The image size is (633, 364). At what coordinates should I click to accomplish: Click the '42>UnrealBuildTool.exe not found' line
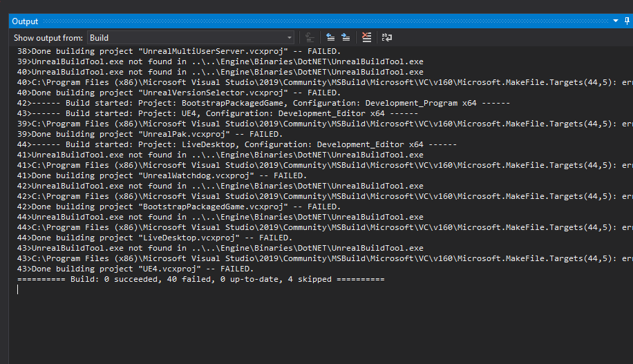click(220, 186)
